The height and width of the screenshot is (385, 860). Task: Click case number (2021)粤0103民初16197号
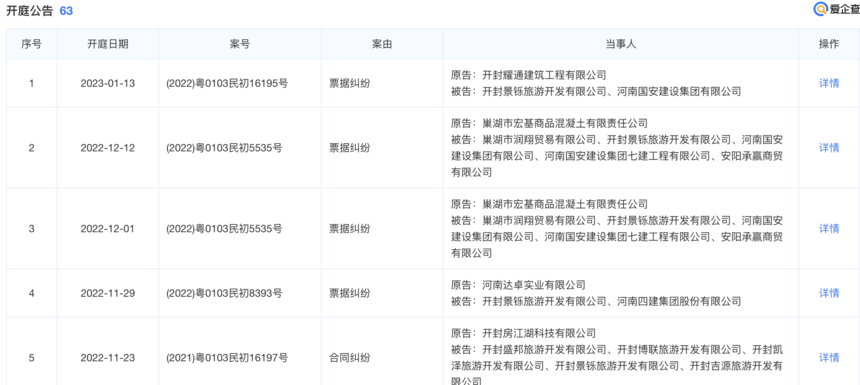coord(227,358)
